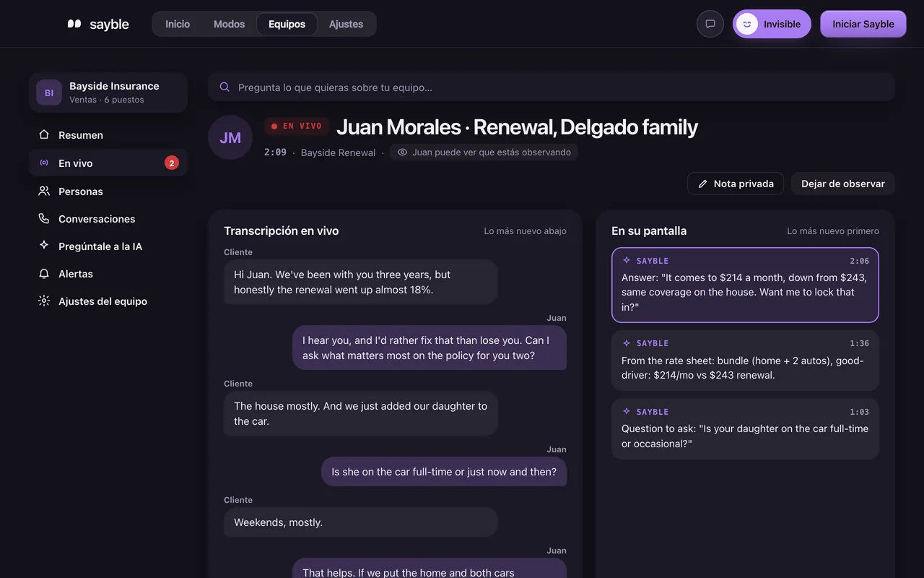Image resolution: width=924 pixels, height=578 pixels.
Task: Switch to the Inicio tab
Action: point(178,24)
